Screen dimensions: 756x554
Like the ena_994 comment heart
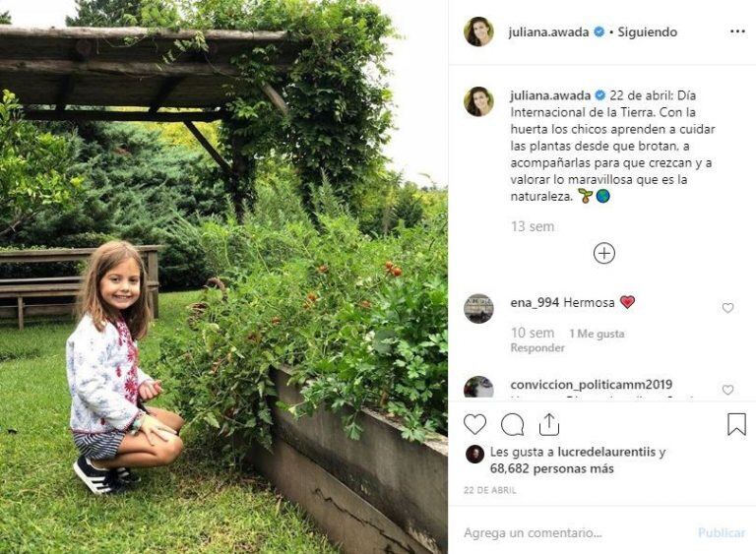pyautogui.click(x=727, y=308)
